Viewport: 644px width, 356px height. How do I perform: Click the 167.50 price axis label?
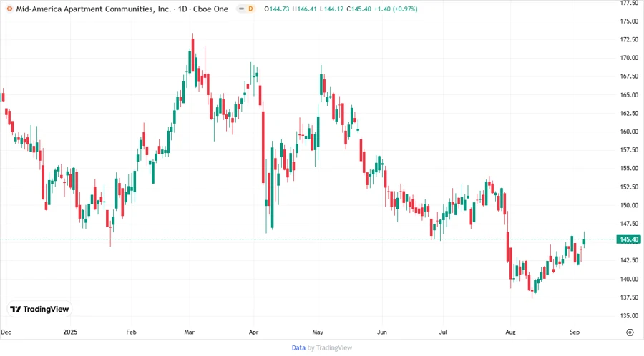[629, 76]
